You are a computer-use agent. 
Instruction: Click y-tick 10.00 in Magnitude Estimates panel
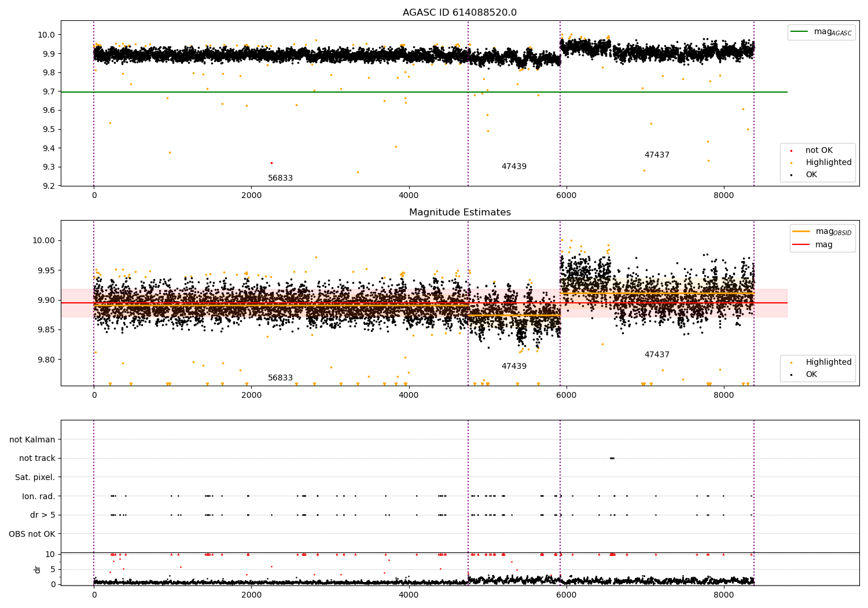pos(44,241)
